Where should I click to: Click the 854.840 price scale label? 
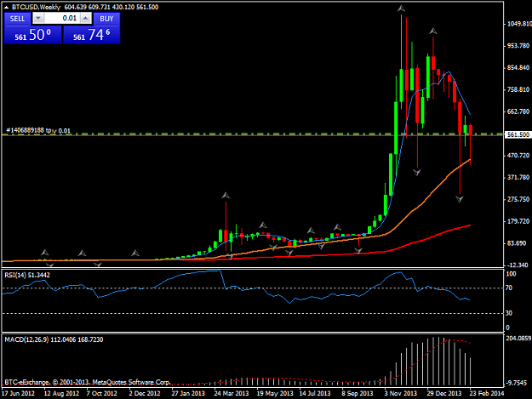(518, 68)
